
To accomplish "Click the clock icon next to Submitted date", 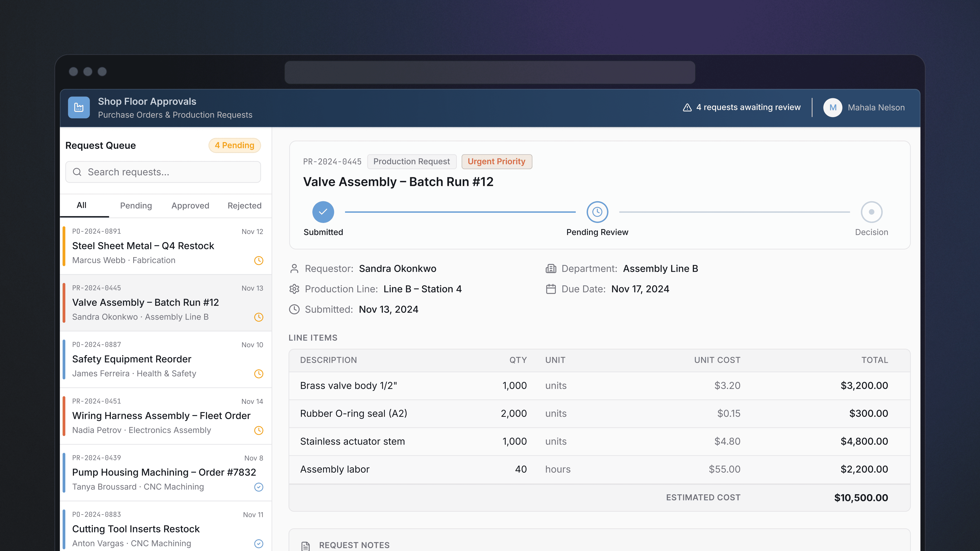I will point(294,309).
